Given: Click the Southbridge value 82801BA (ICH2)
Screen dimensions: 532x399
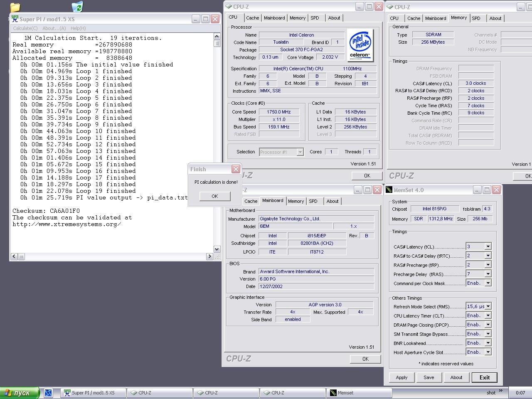Looking at the screenshot, I should (x=317, y=243).
